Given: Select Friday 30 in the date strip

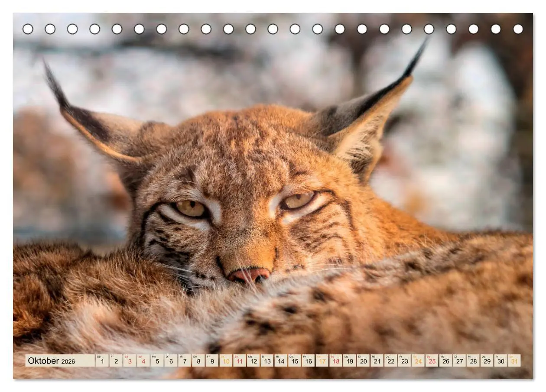Looking at the screenshot, I should pyautogui.click(x=501, y=360).
